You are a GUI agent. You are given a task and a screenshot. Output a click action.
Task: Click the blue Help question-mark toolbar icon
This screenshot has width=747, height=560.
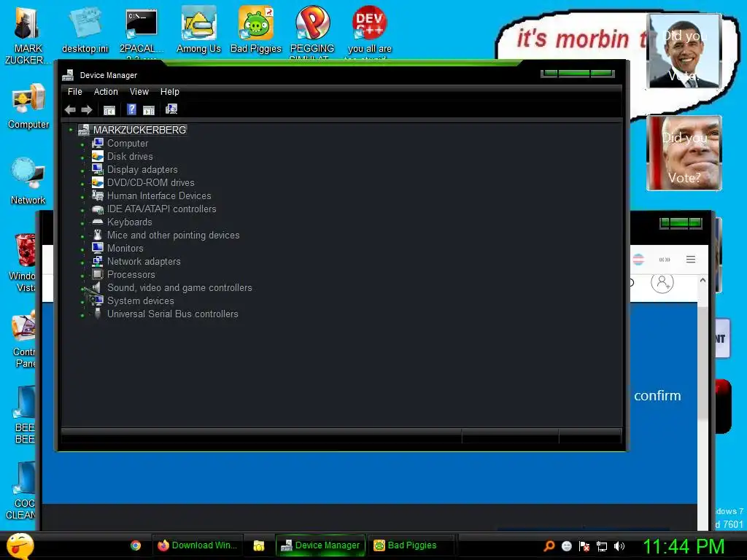pyautogui.click(x=131, y=109)
